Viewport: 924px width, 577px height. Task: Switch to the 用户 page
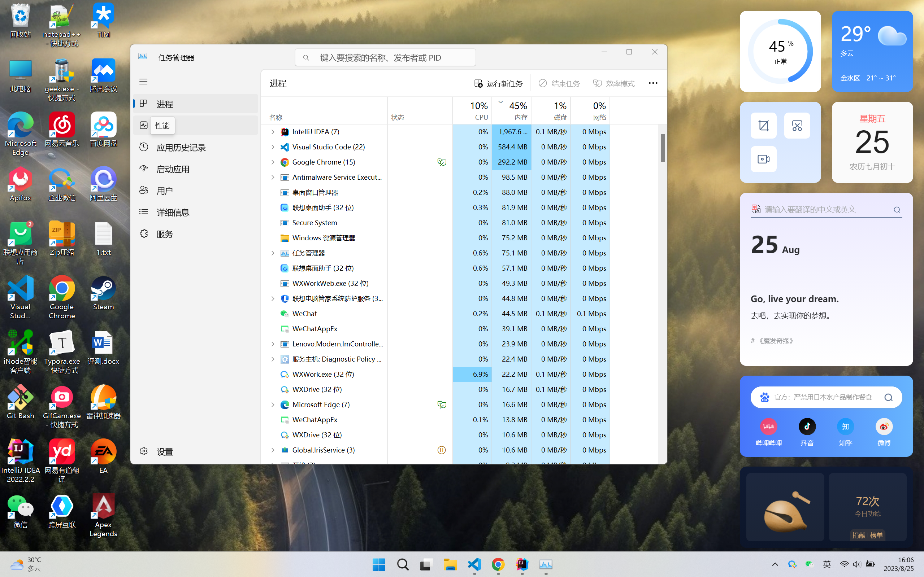pyautogui.click(x=195, y=191)
